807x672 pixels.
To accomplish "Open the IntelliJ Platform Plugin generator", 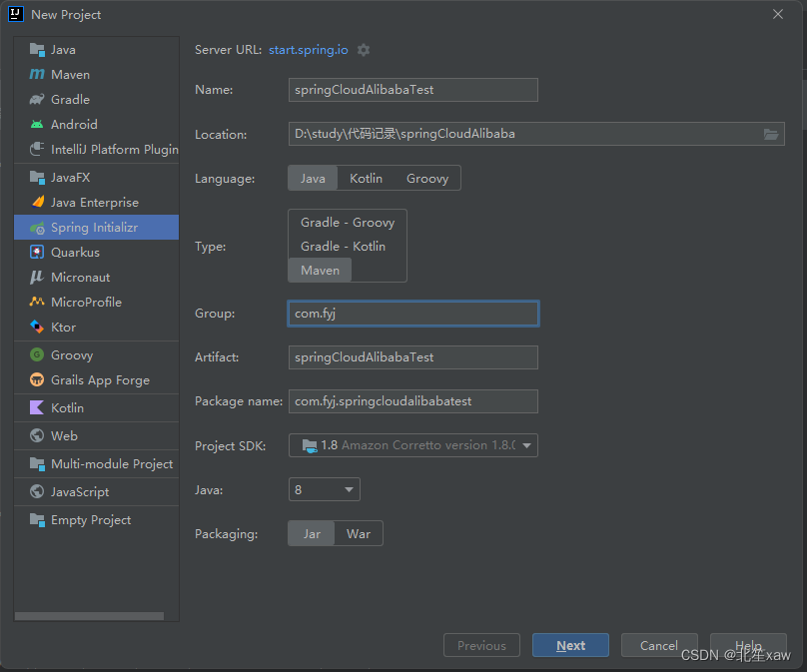I will (96, 149).
